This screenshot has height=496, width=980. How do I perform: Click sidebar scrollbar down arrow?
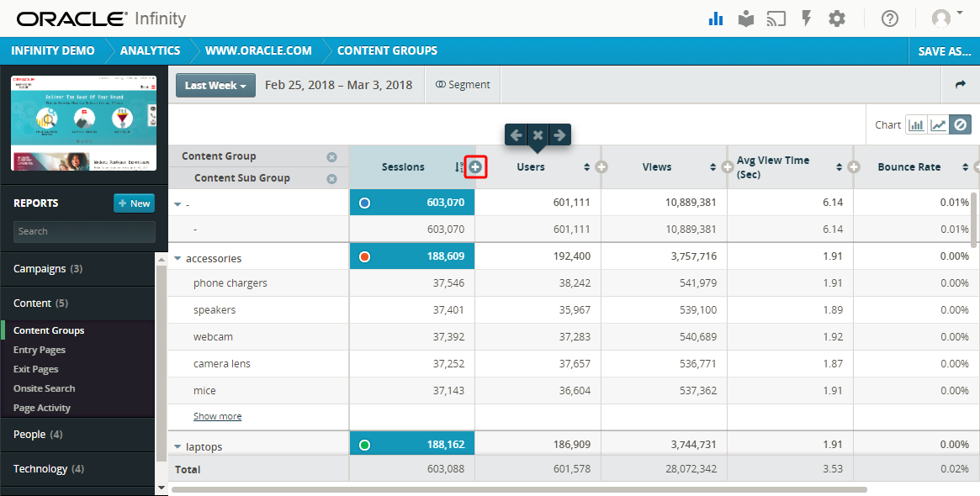click(162, 488)
